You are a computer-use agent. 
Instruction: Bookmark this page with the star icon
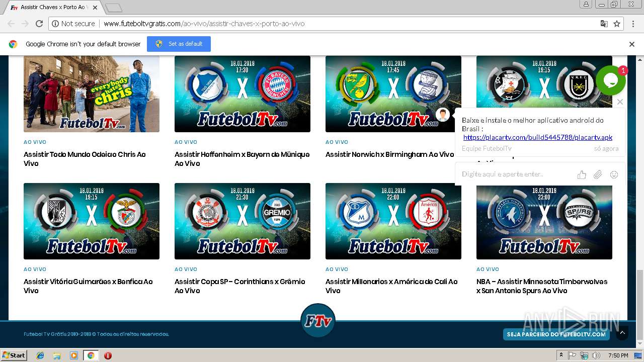(617, 24)
